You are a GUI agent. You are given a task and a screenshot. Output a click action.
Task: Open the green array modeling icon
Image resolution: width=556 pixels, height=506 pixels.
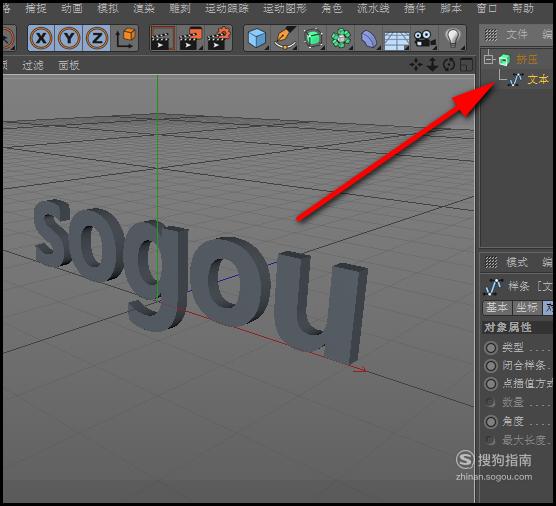pos(341,38)
